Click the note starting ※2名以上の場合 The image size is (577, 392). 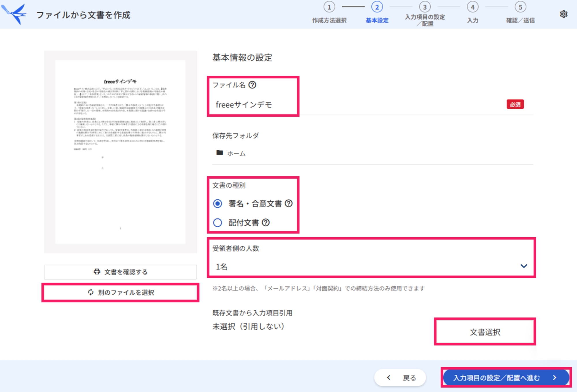point(318,288)
